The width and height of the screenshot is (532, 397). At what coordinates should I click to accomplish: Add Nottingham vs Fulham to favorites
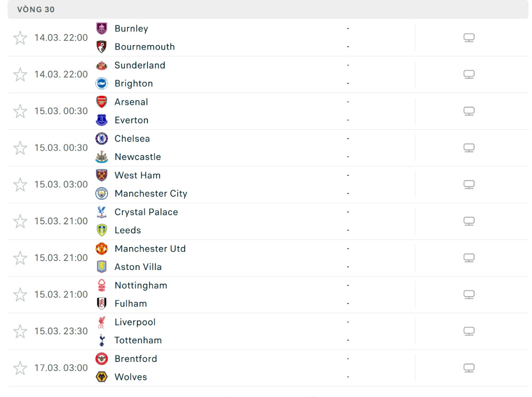coord(20,294)
